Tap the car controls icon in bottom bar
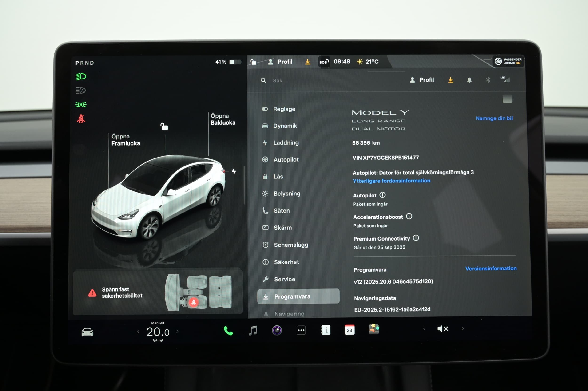Screen dimensions: 588x391 [x=87, y=332]
